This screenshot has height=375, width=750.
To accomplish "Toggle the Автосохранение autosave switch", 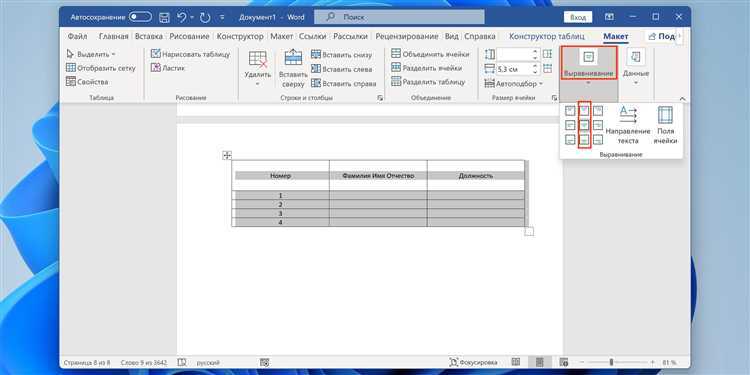I will [x=140, y=17].
